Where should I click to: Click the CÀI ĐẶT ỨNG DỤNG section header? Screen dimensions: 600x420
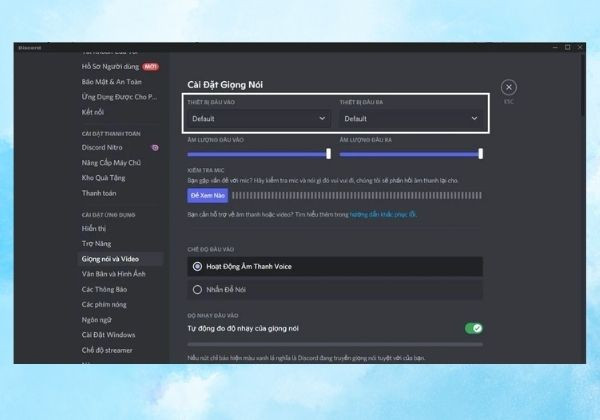(x=108, y=215)
